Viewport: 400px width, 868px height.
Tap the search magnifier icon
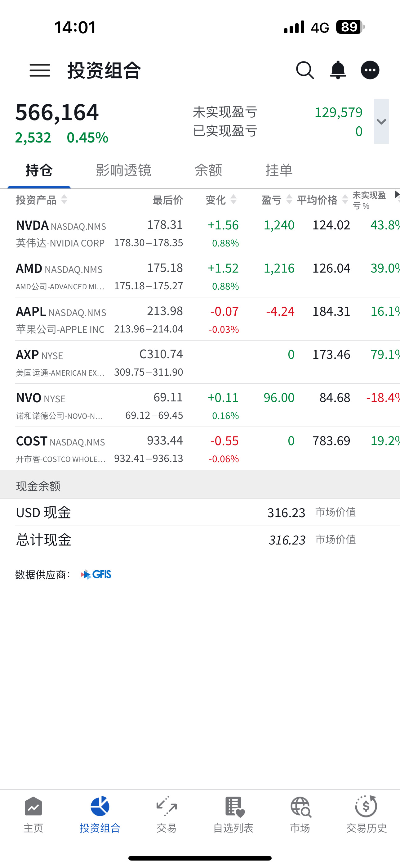[305, 70]
